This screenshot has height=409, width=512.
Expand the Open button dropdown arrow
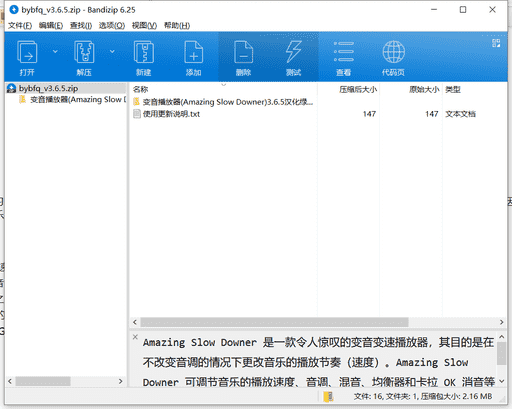click(55, 51)
